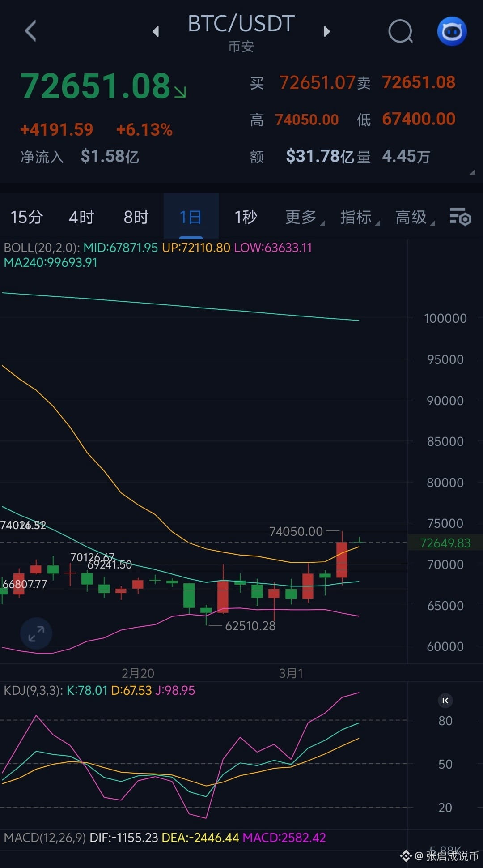Tap the 币安 exchange label
Viewport: 483px width, 868px height.
pyautogui.click(x=241, y=47)
